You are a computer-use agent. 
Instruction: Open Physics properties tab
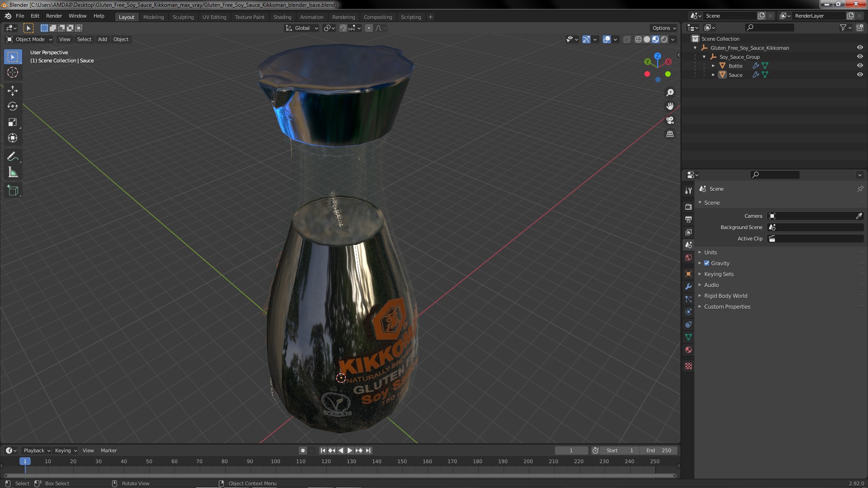688,312
